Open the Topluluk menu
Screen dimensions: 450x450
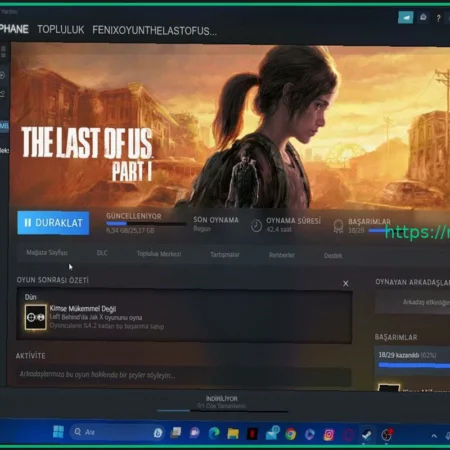coord(61,30)
